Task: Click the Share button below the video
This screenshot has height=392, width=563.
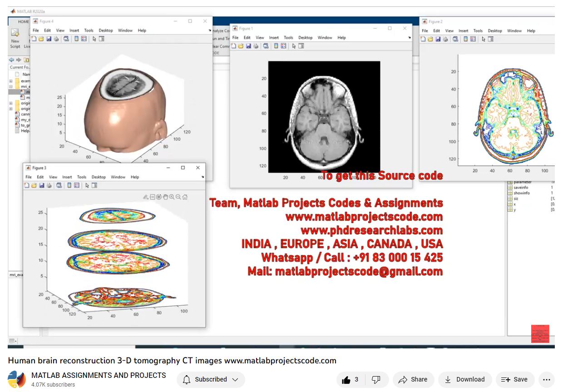Action: coord(413,380)
